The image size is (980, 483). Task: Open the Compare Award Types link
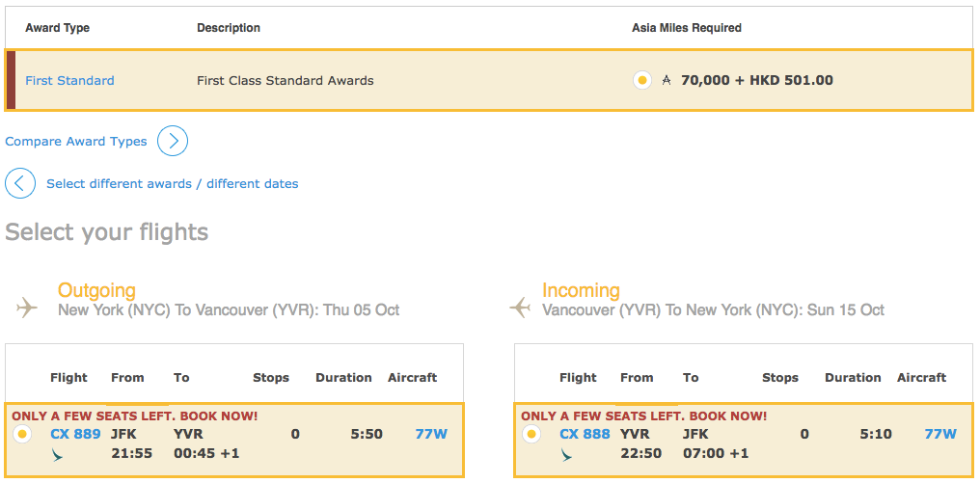tap(76, 142)
